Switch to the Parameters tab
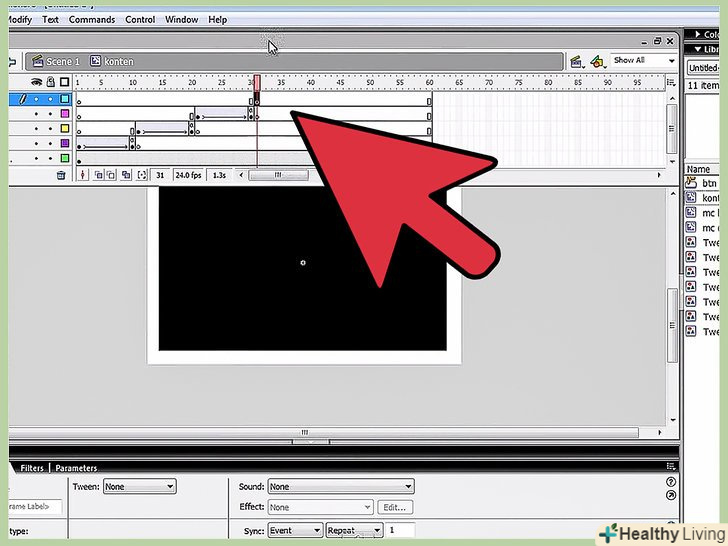Screen dimensions: 728x546 click(76, 468)
